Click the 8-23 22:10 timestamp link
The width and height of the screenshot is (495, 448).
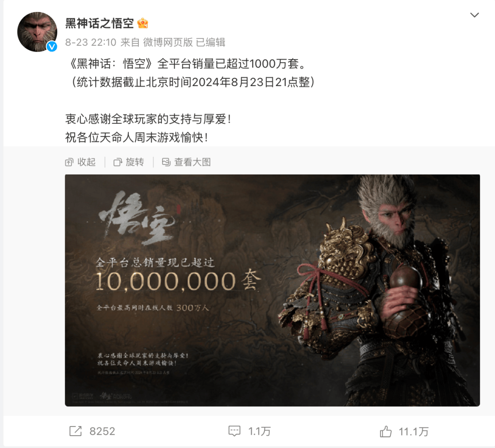(91, 42)
